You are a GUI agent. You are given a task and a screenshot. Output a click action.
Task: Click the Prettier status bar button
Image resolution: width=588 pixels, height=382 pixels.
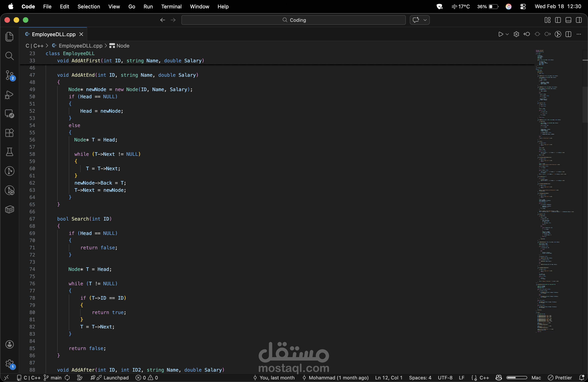point(560,378)
